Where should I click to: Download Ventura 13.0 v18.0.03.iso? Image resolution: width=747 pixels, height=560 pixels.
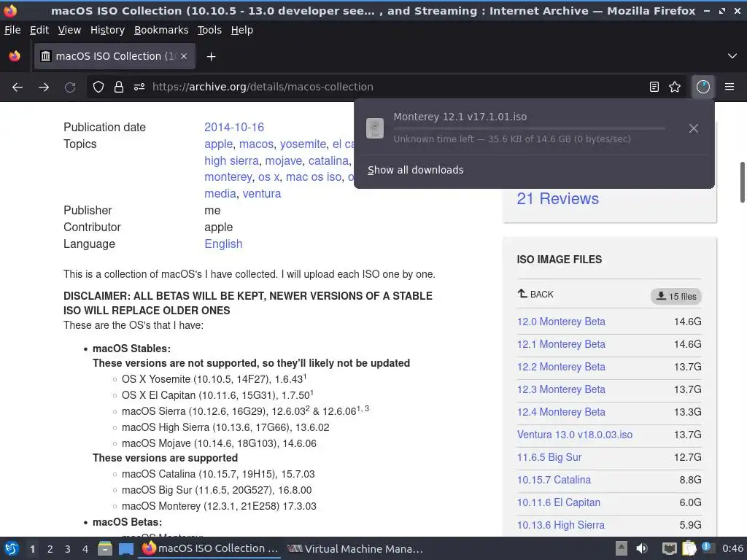point(575,435)
